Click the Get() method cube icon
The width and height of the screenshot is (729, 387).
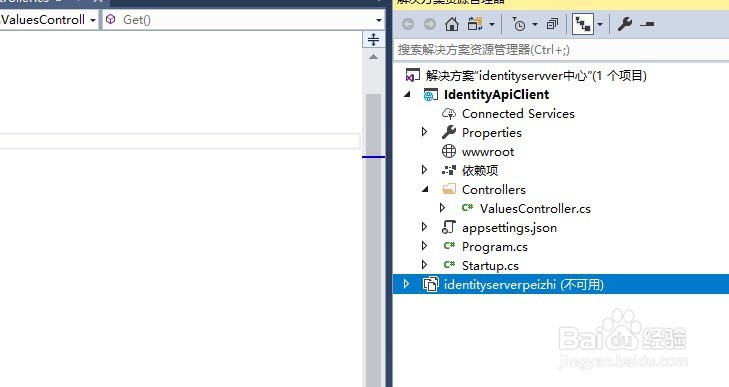click(x=111, y=20)
